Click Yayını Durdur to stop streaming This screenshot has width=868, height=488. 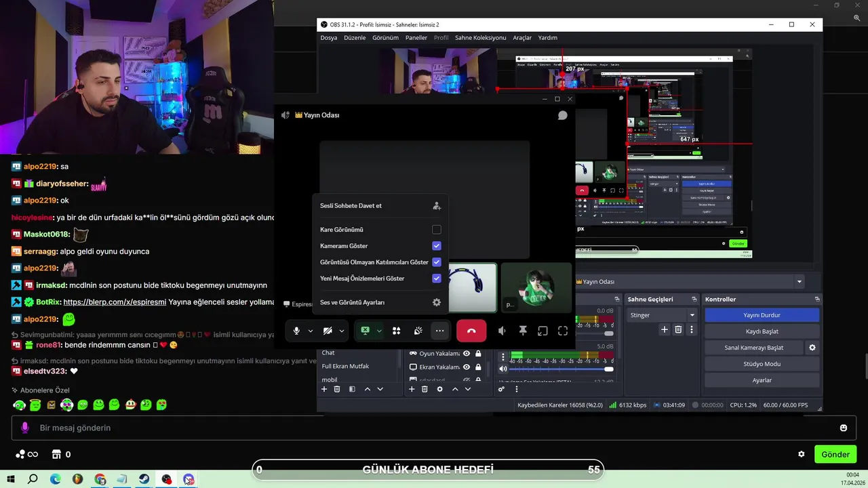tap(762, 315)
